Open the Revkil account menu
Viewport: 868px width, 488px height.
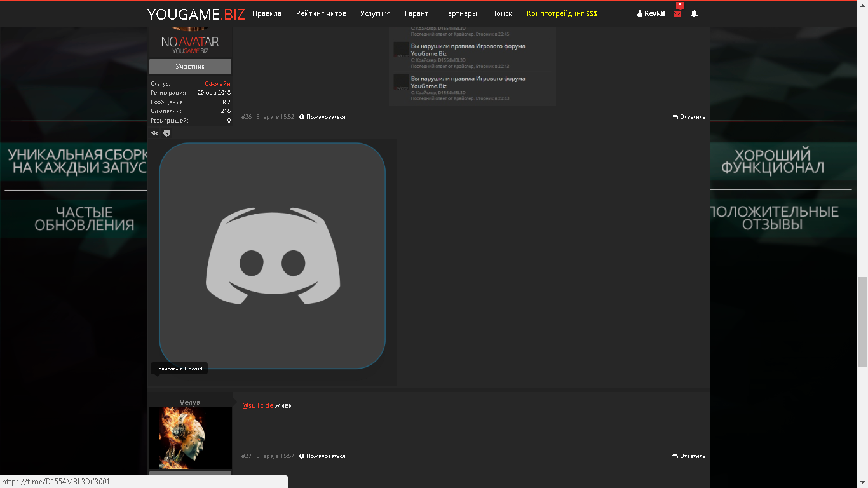(x=651, y=13)
